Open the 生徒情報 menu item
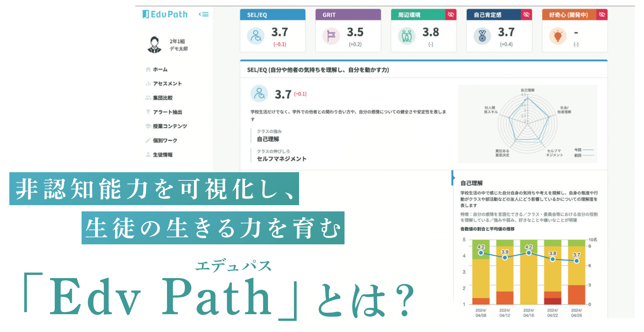The width and height of the screenshot is (644, 332). pyautogui.click(x=162, y=155)
